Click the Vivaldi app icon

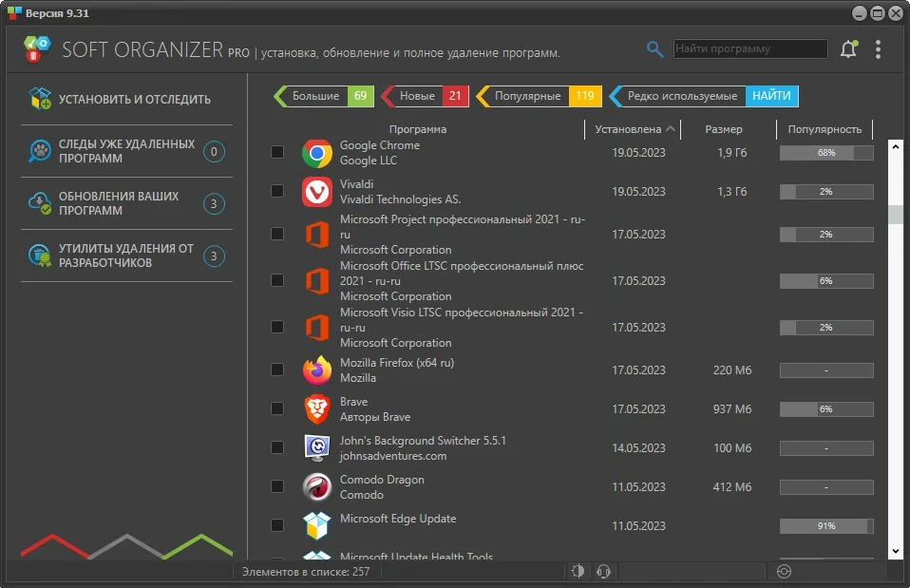click(x=317, y=192)
